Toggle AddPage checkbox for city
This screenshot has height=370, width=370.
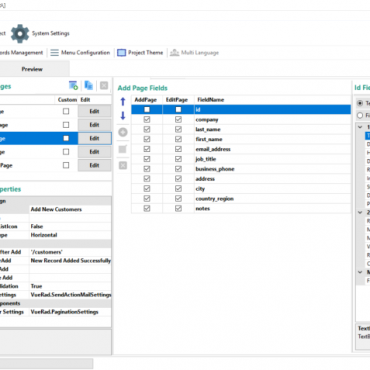pos(147,189)
